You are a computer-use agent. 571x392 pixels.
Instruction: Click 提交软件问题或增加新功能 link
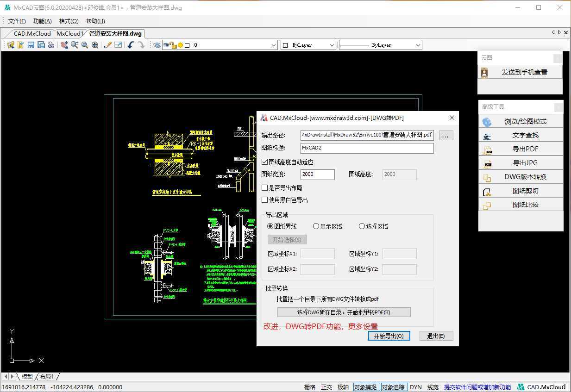477,387
